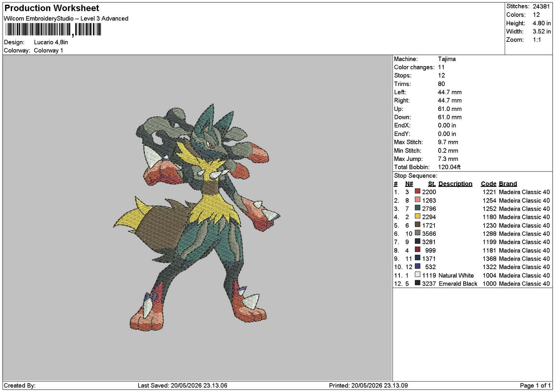
Task: Click the design name 'Lucario 4,8in'
Action: click(51, 42)
